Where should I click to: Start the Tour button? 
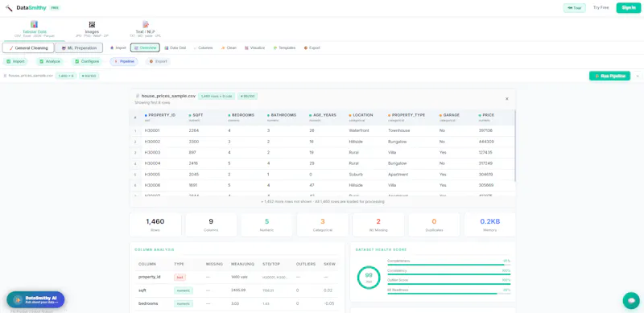point(575,8)
